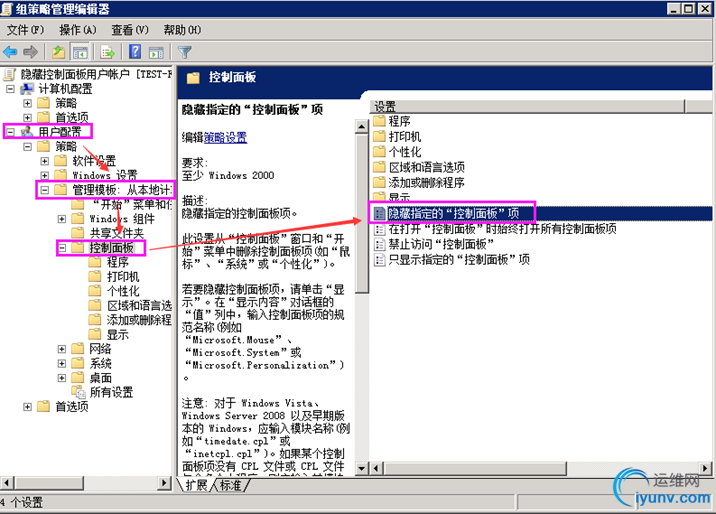Click policy icon of 只显示指定的“控制面板”项
Viewport: 716px width, 514px height.
pyautogui.click(x=379, y=260)
